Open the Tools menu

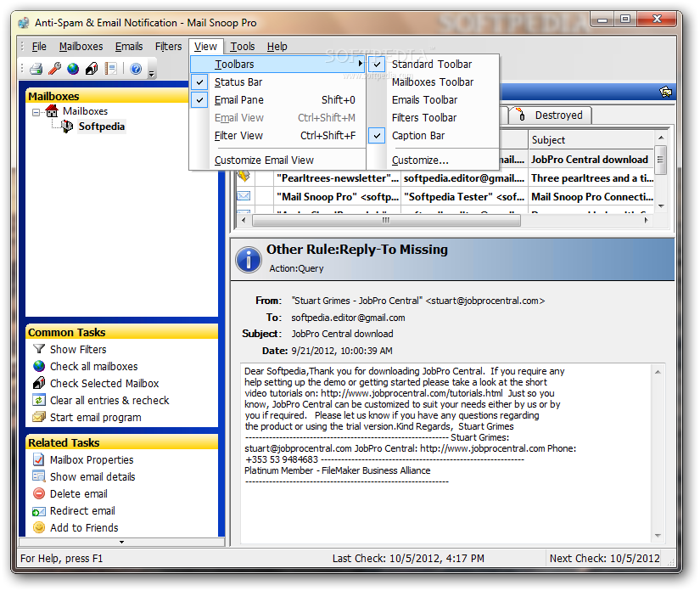(x=243, y=47)
